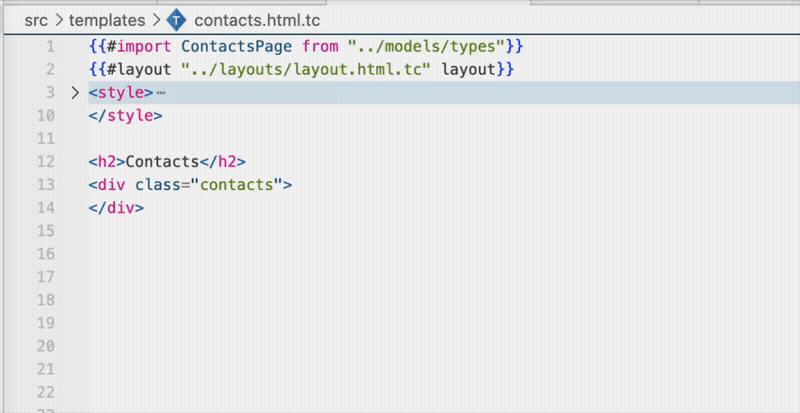Click the "contacts" class value
Viewport: 800px width, 413px height.
tap(237, 185)
